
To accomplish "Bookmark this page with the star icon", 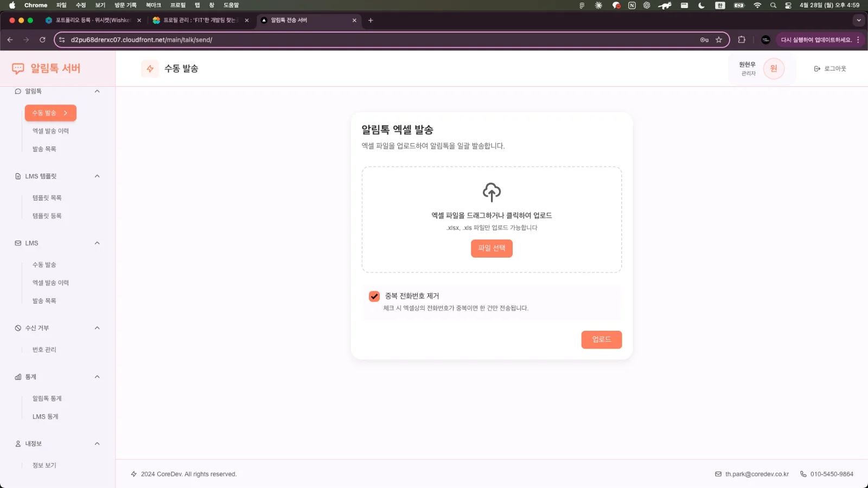I will [x=719, y=40].
